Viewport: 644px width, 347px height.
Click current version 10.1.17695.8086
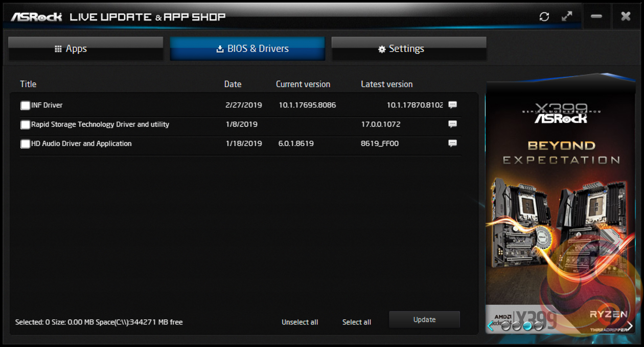click(307, 105)
